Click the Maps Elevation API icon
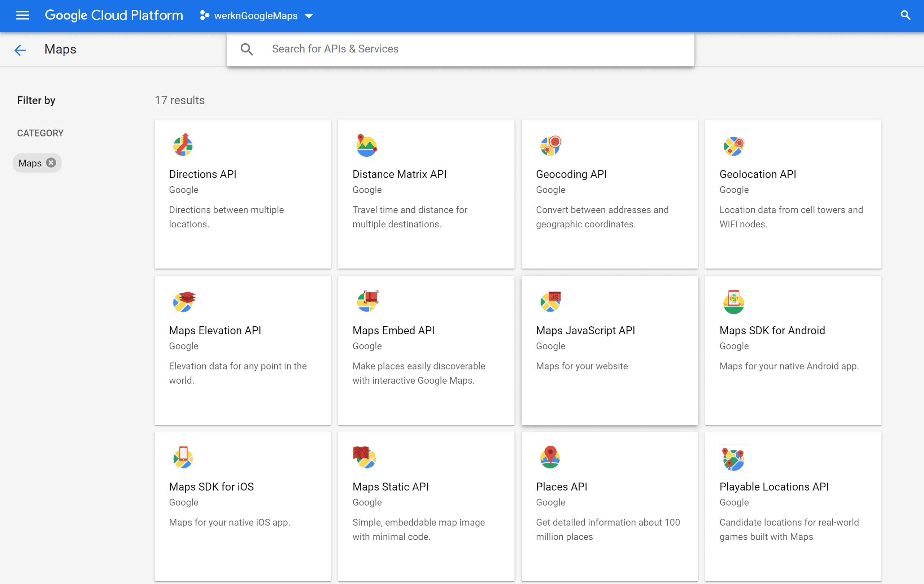The width and height of the screenshot is (924, 584). [x=184, y=302]
